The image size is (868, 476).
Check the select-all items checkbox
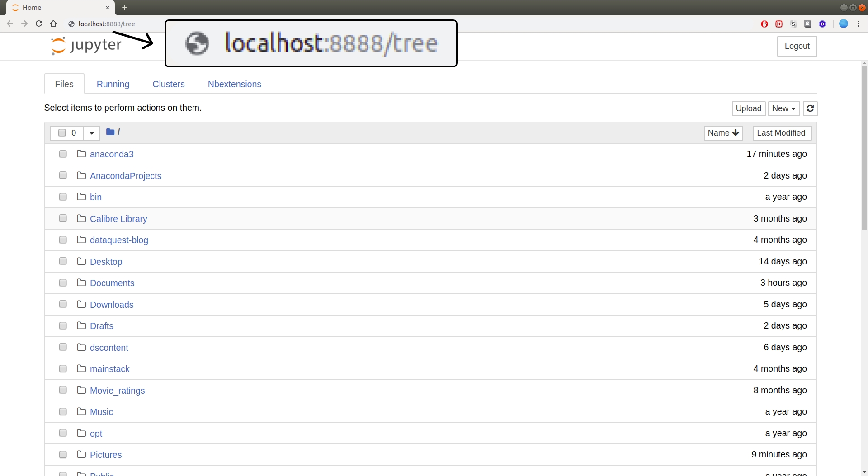pos(62,133)
